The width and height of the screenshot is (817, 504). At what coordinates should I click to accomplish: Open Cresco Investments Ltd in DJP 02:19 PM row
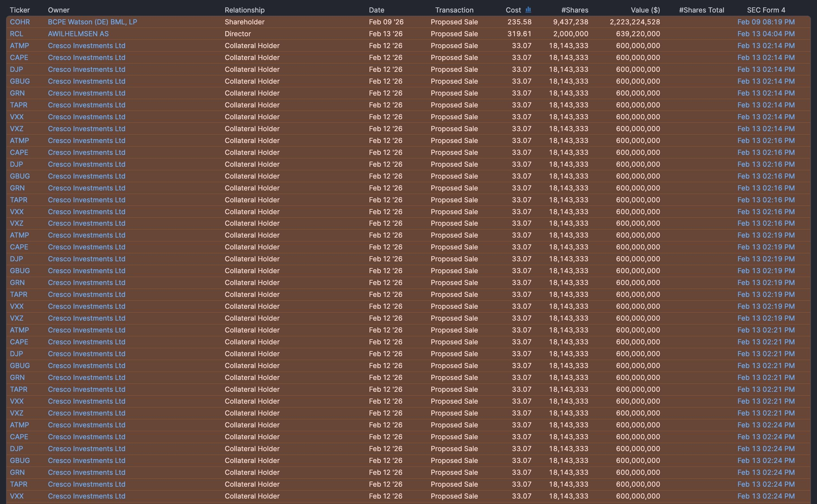[87, 259]
